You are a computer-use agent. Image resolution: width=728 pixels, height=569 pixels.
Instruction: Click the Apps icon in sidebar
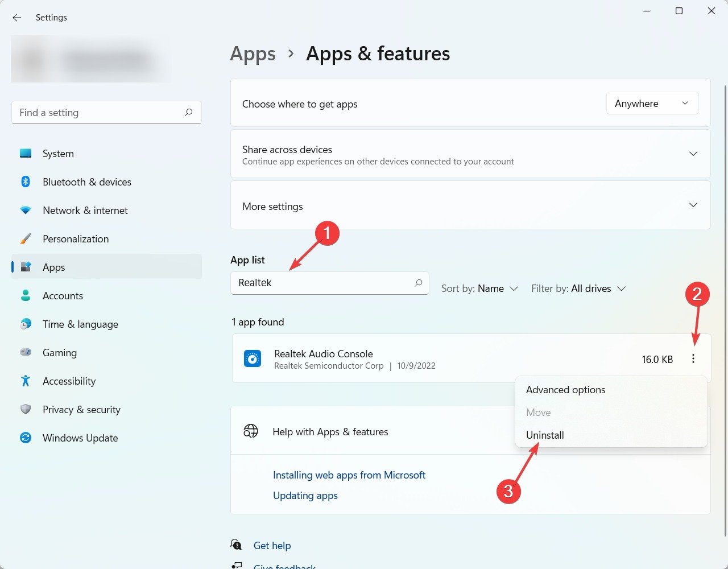pyautogui.click(x=26, y=267)
